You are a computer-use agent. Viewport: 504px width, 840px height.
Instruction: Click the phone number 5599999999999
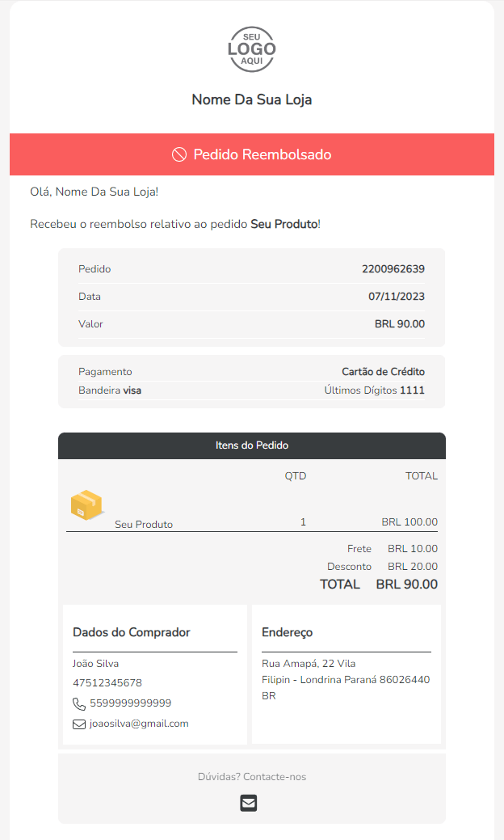[131, 703]
